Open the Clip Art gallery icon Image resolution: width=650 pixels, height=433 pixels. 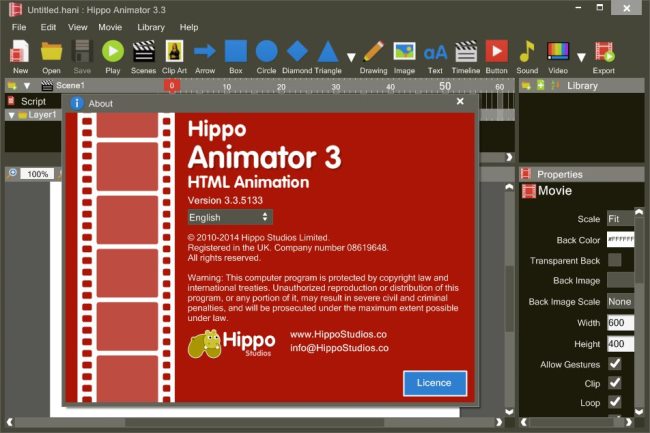click(174, 57)
